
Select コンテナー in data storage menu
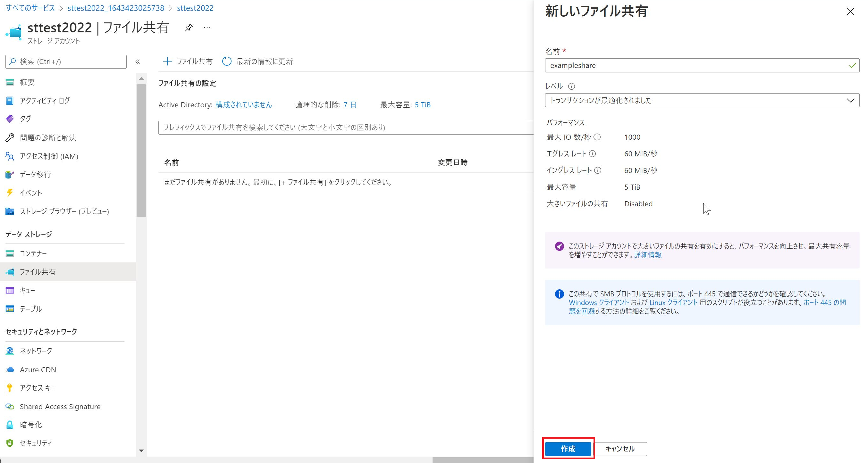click(x=33, y=253)
